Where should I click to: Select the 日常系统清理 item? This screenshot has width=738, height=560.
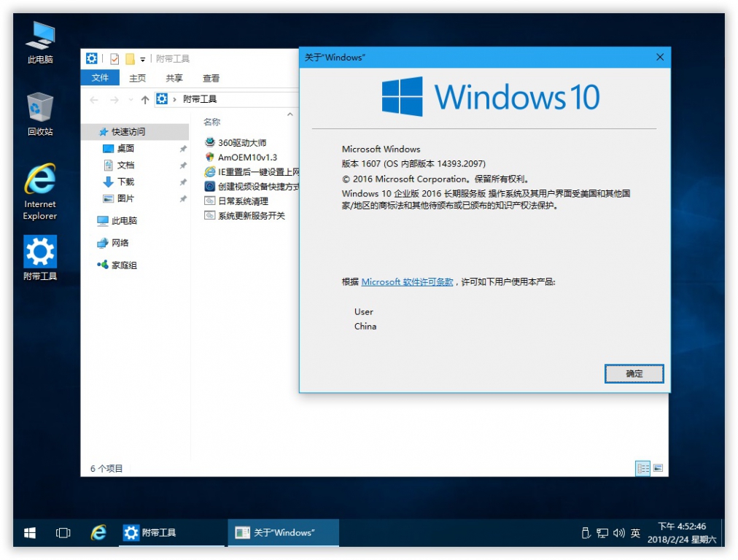[237, 201]
